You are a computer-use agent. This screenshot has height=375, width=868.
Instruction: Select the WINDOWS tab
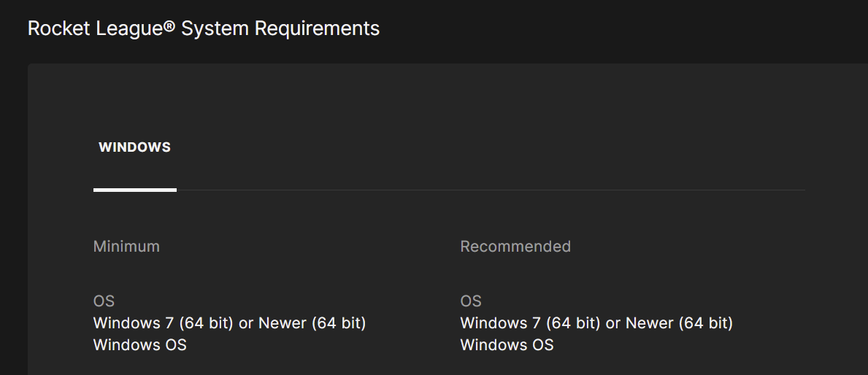(134, 147)
